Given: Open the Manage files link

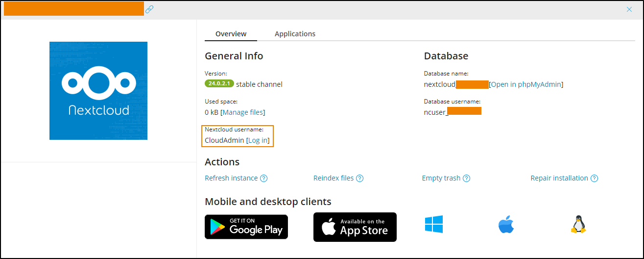Looking at the screenshot, I should (x=243, y=112).
